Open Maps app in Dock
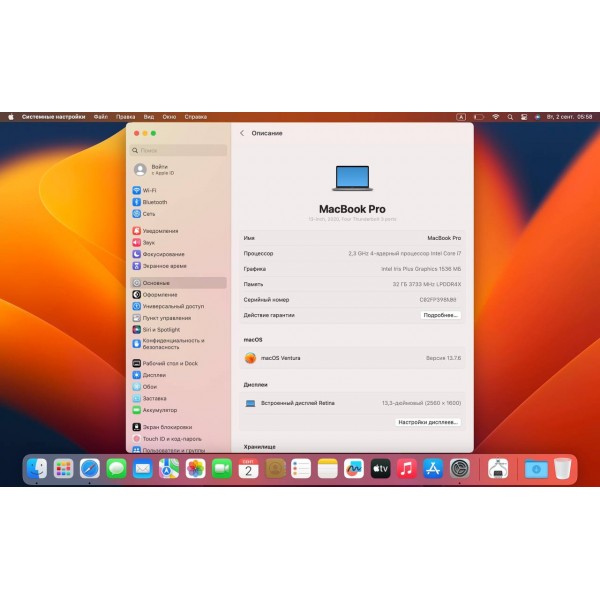This screenshot has height=600, width=600. tap(169, 468)
